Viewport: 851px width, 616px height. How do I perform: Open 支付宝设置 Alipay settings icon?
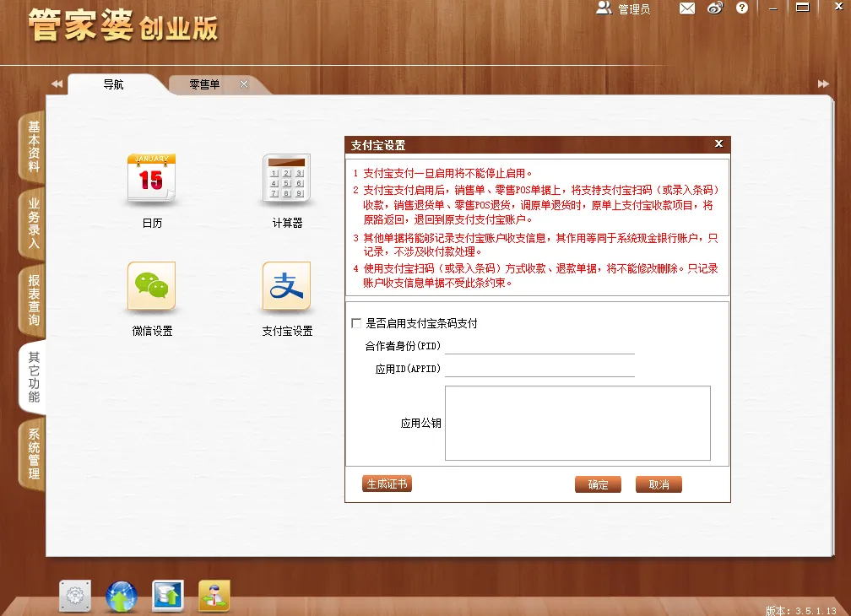click(x=286, y=286)
